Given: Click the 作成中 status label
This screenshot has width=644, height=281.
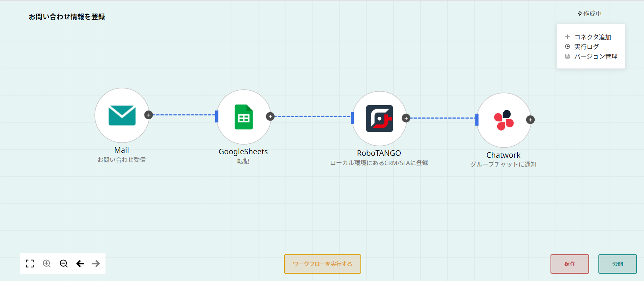Looking at the screenshot, I should tap(590, 14).
